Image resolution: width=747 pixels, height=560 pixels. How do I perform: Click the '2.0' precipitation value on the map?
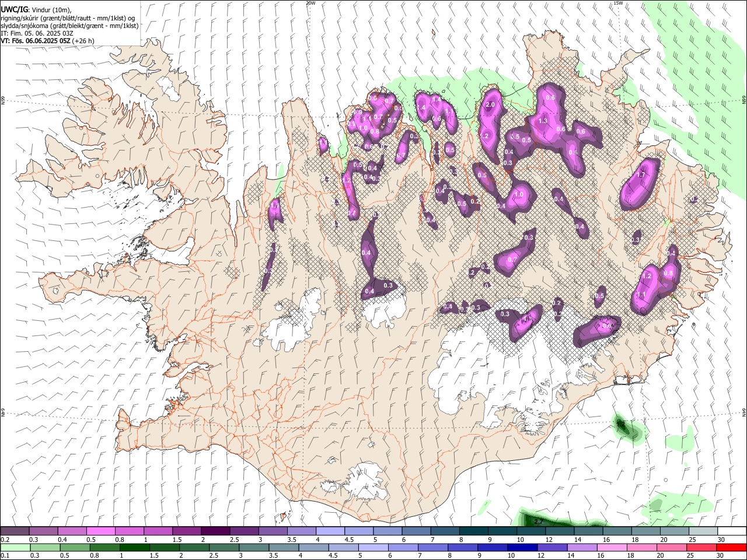pyautogui.click(x=490, y=104)
